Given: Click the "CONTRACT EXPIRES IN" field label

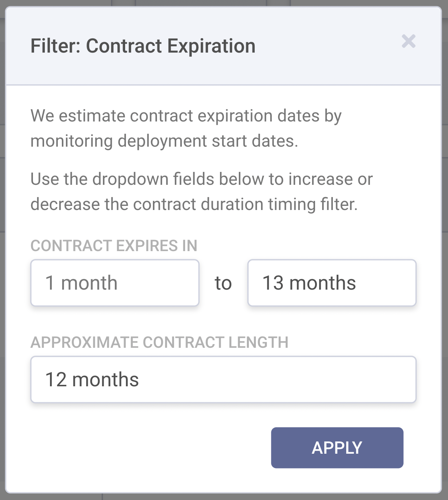Looking at the screenshot, I should (x=114, y=246).
